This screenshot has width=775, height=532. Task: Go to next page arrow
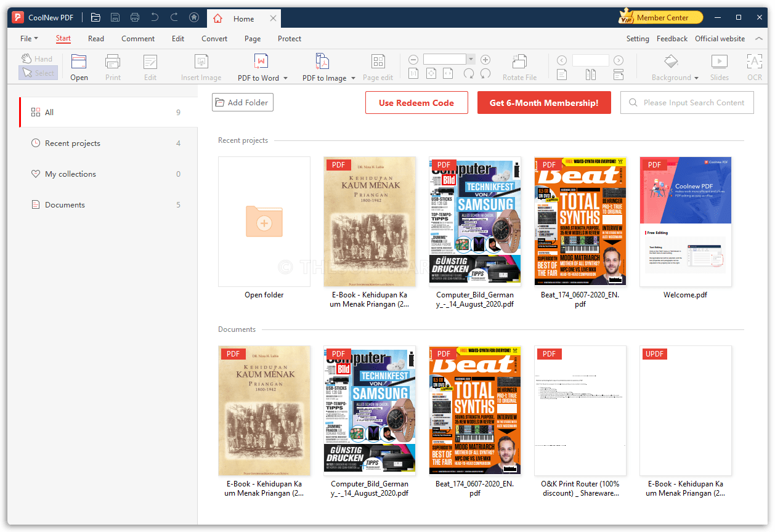(619, 60)
